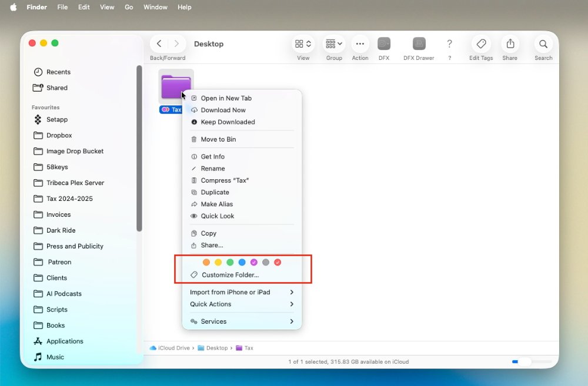
Task: Click Customize Folder… option
Action: (x=230, y=275)
